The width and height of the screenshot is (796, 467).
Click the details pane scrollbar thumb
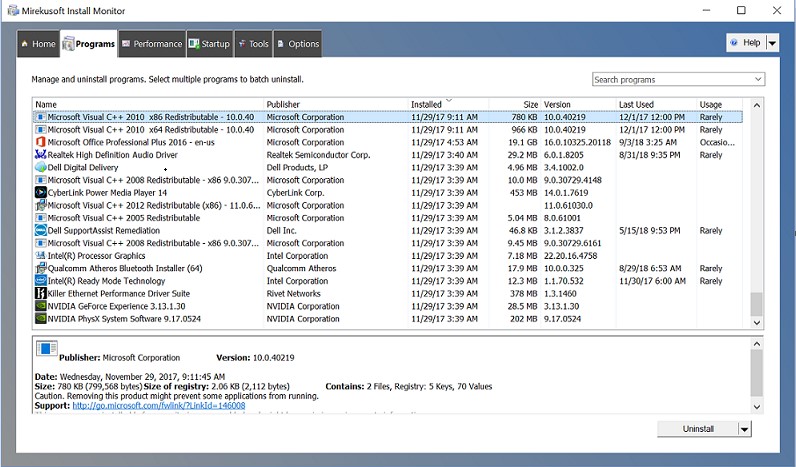[x=756, y=373]
